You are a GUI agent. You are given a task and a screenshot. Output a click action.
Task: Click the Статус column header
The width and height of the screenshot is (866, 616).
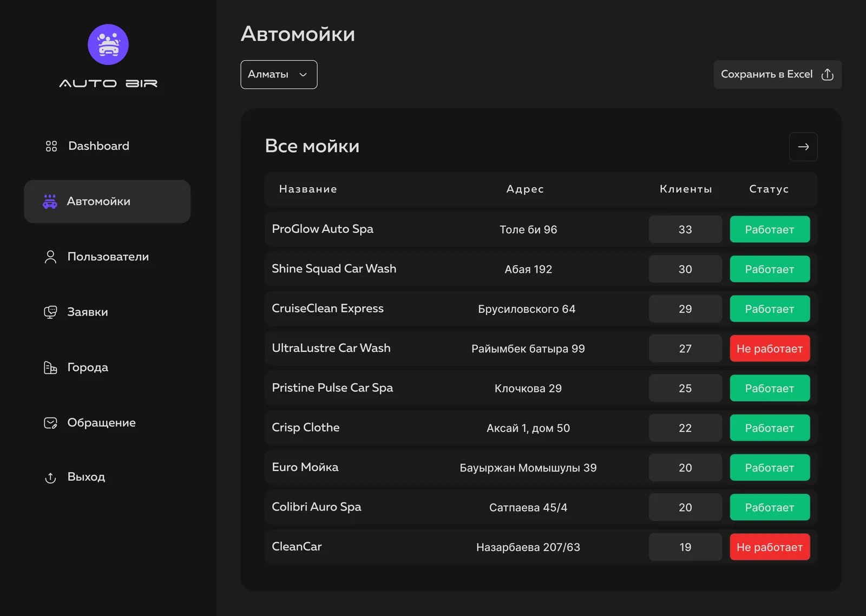click(769, 189)
